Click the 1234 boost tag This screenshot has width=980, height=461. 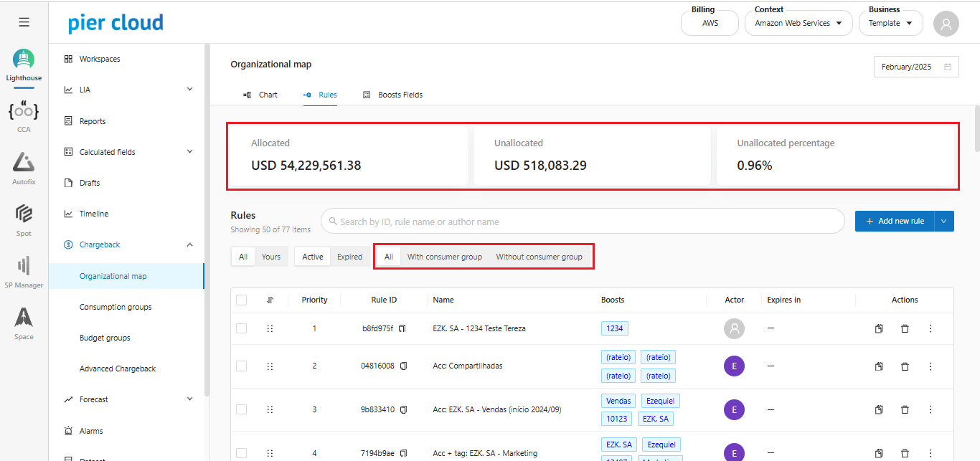point(615,328)
